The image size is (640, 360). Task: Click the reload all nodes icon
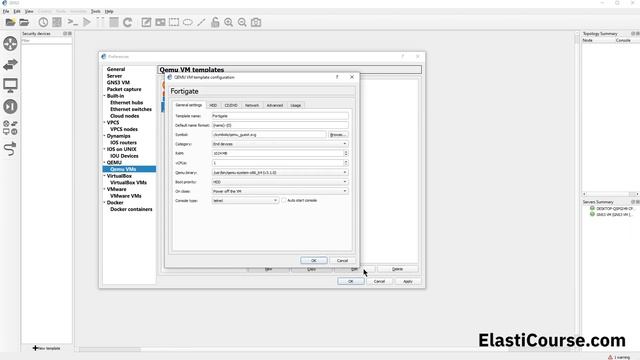(127, 22)
